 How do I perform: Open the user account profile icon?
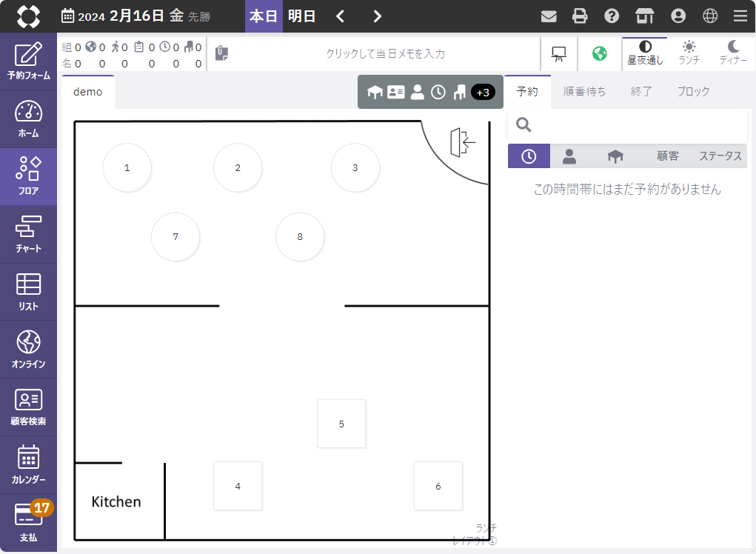point(678,16)
